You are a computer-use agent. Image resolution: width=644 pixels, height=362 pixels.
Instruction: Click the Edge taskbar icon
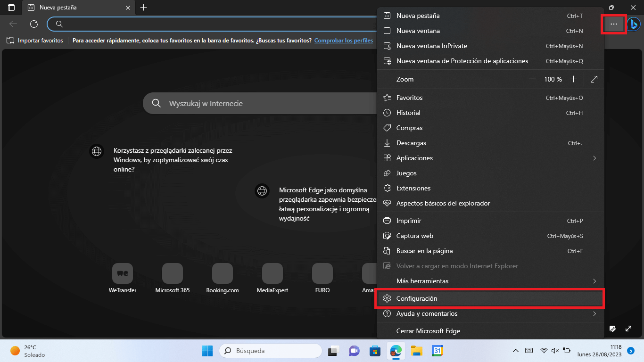[396, 351]
